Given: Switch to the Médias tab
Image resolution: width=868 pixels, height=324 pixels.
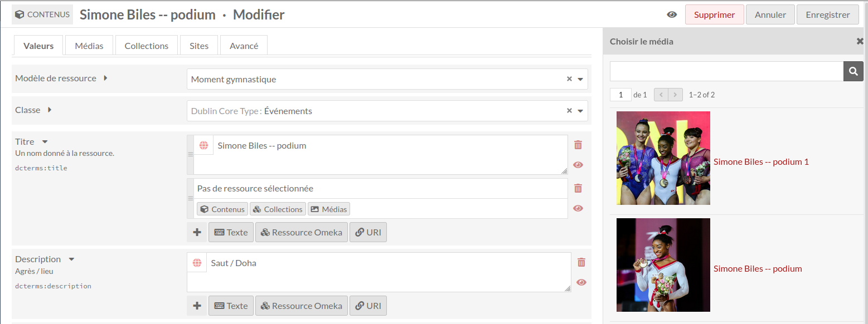Looking at the screenshot, I should click(x=89, y=46).
